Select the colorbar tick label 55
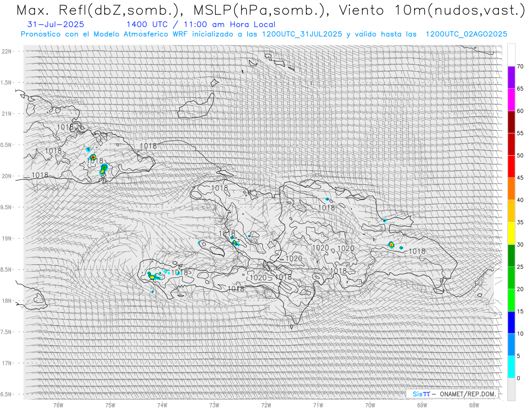The image size is (532, 411). pyautogui.click(x=520, y=133)
